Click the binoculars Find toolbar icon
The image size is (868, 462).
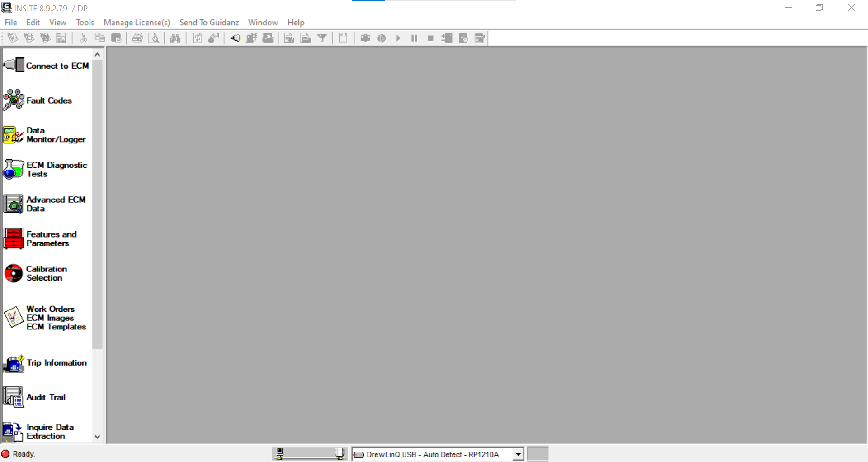[175, 38]
